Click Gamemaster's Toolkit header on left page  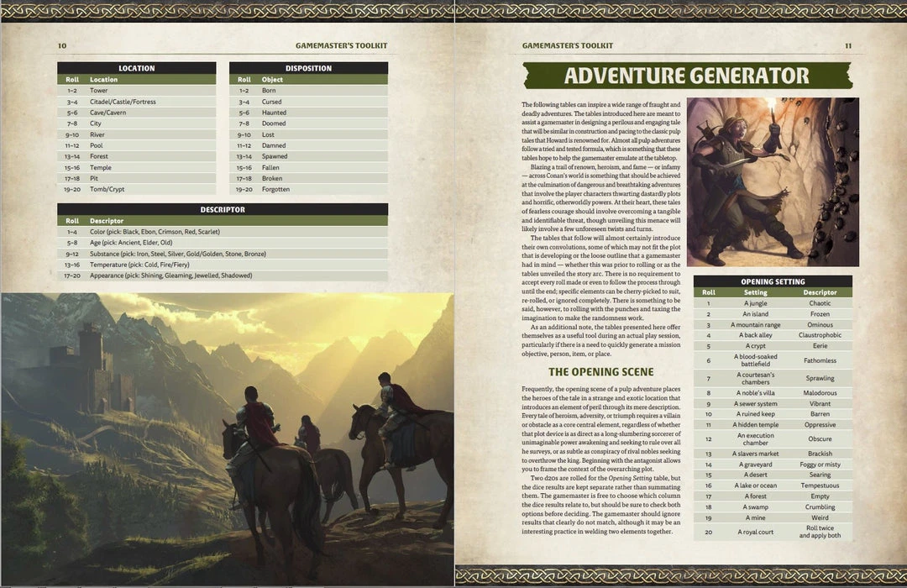click(x=341, y=45)
